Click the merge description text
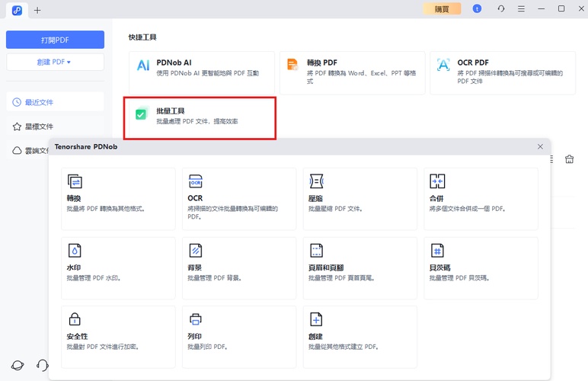The width and height of the screenshot is (588, 381). point(467,209)
